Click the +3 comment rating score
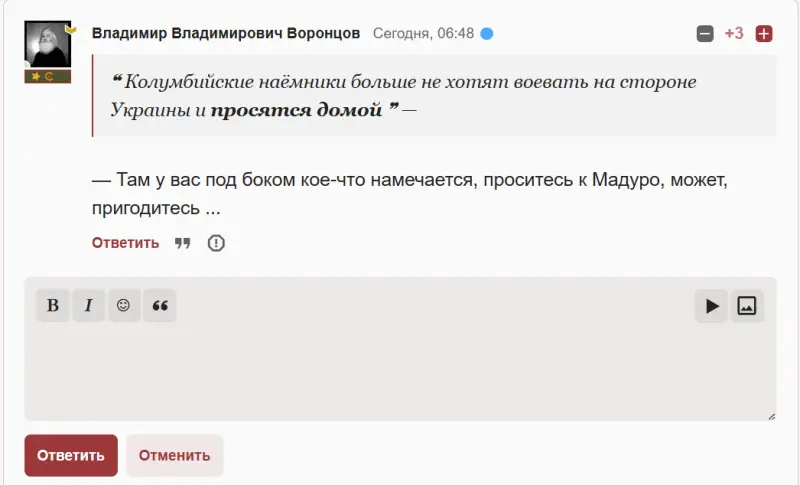 [734, 34]
